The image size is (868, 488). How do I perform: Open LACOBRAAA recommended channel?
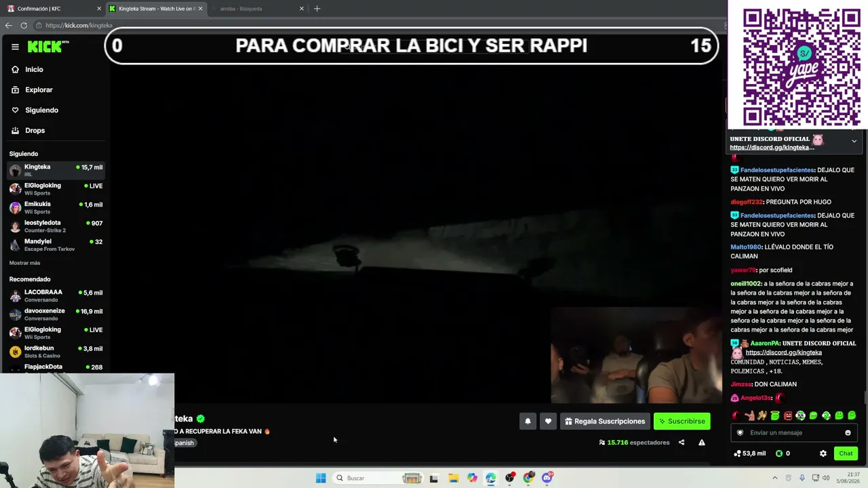click(56, 296)
